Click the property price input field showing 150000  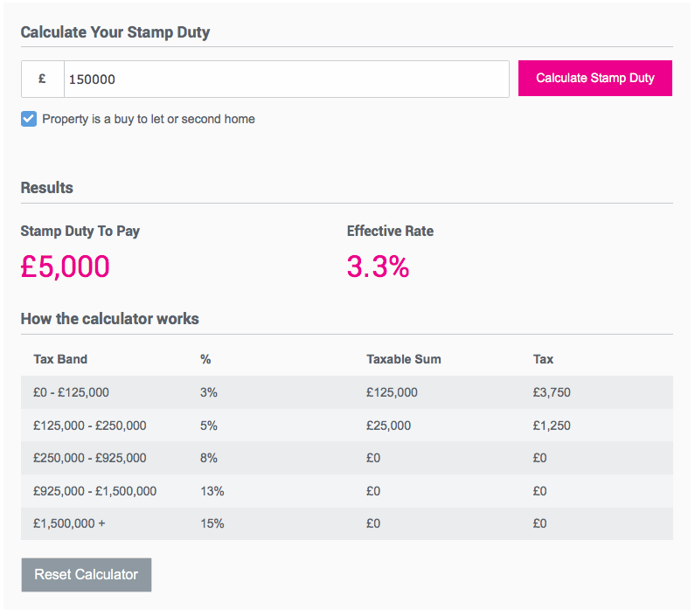coord(287,80)
